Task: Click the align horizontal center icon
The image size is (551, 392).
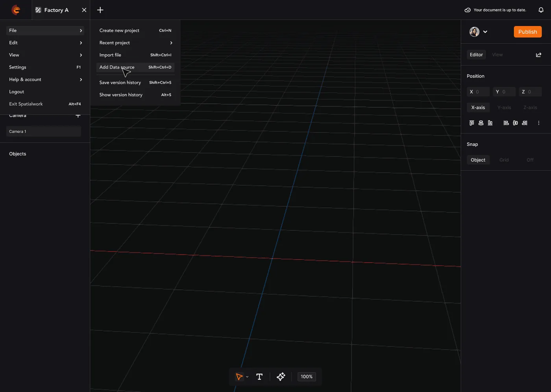Action: click(x=515, y=123)
